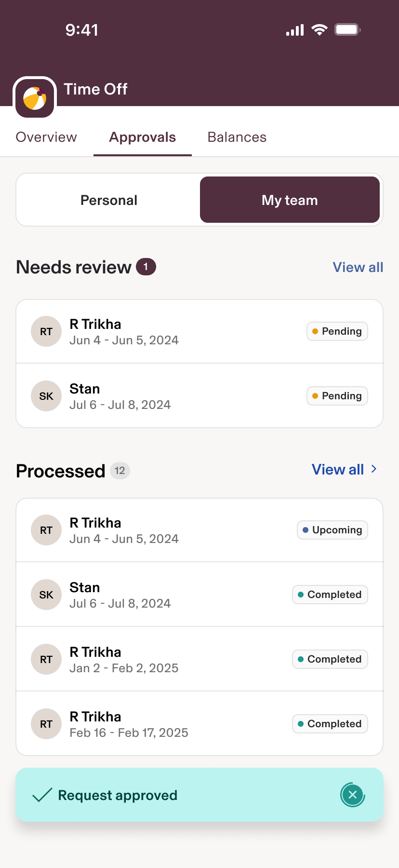
Task: Tap the SK avatar next to Stan's pending request
Action: click(46, 396)
